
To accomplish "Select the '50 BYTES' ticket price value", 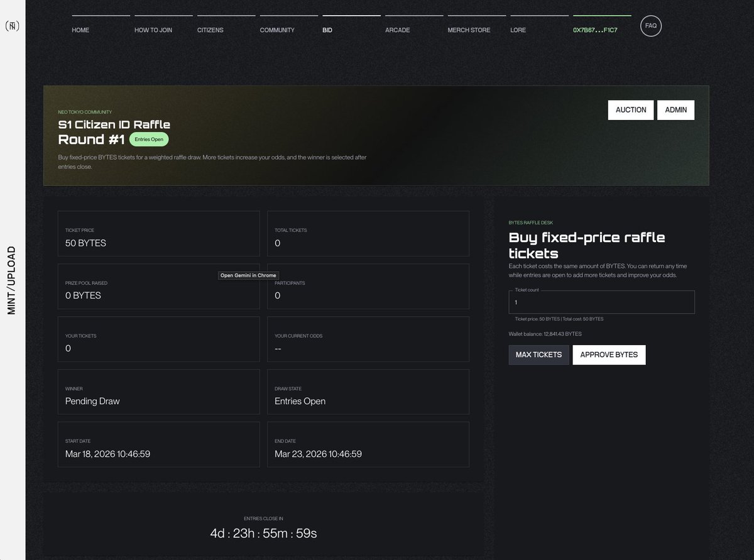I will (85, 243).
